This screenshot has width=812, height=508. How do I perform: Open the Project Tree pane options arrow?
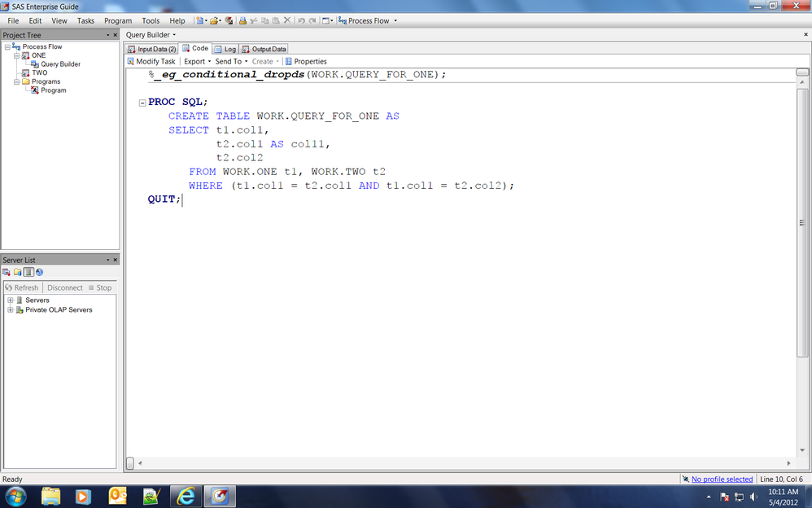(x=107, y=35)
